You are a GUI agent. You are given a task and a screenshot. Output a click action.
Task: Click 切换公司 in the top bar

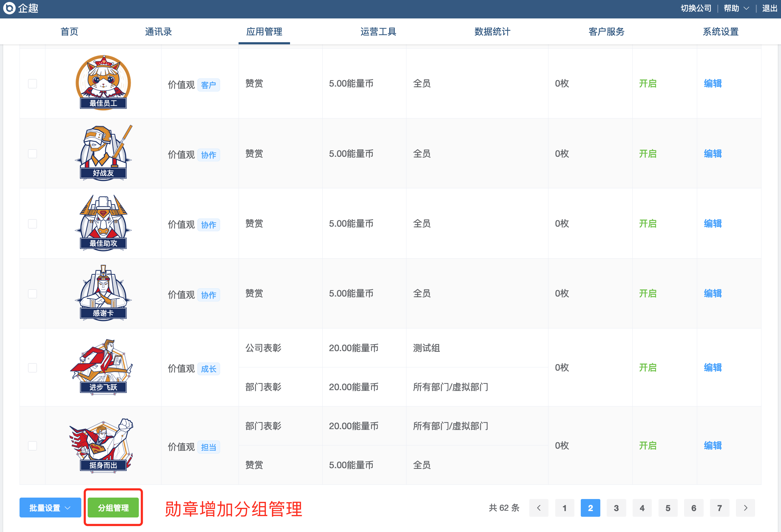tap(696, 8)
